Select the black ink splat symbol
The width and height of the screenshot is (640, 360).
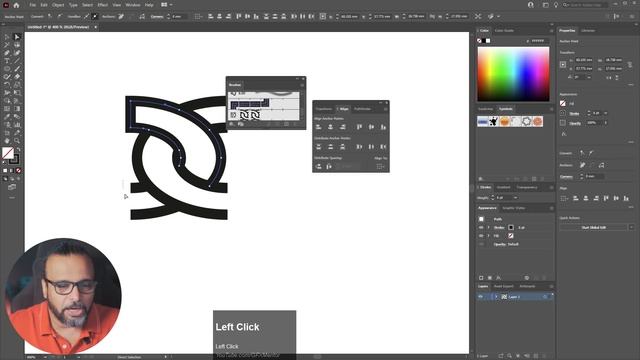click(x=493, y=121)
